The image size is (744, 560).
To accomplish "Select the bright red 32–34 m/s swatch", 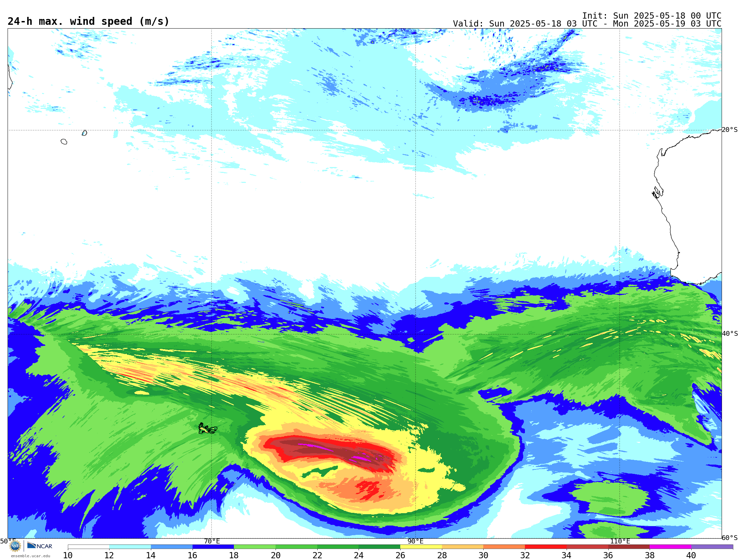I will pos(546,547).
